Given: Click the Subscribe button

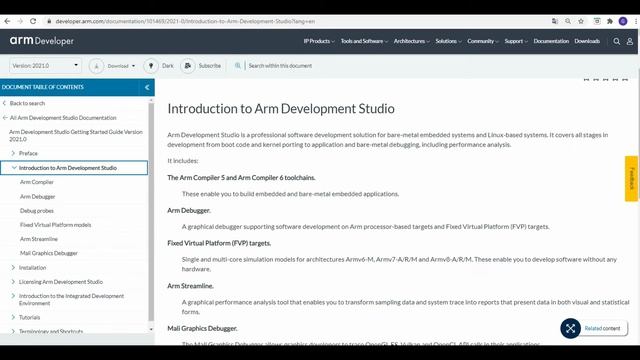Looking at the screenshot, I should (x=201, y=66).
